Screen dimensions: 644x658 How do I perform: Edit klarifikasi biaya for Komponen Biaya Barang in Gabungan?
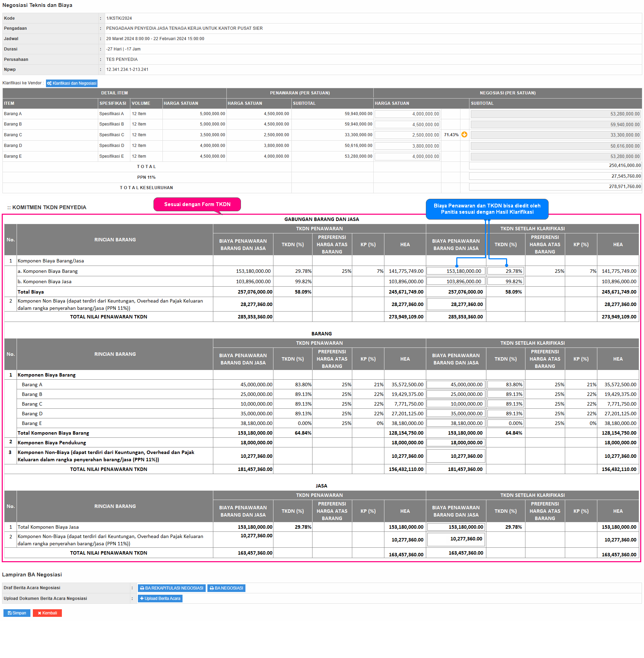pos(456,271)
